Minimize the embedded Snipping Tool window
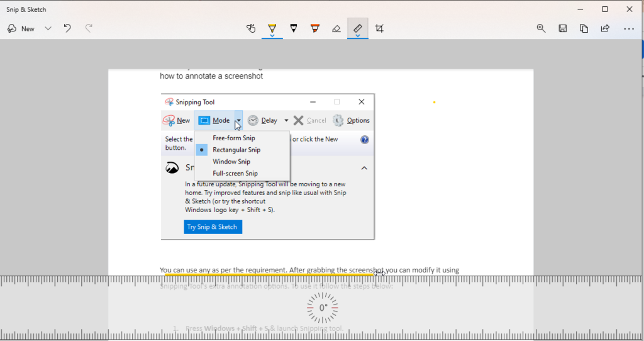The image size is (644, 341). click(x=313, y=102)
